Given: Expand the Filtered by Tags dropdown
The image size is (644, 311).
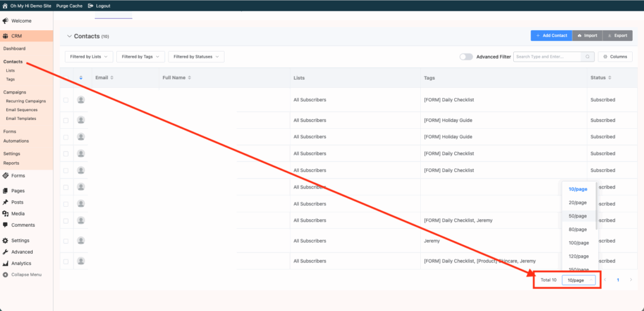Looking at the screenshot, I should click(140, 57).
